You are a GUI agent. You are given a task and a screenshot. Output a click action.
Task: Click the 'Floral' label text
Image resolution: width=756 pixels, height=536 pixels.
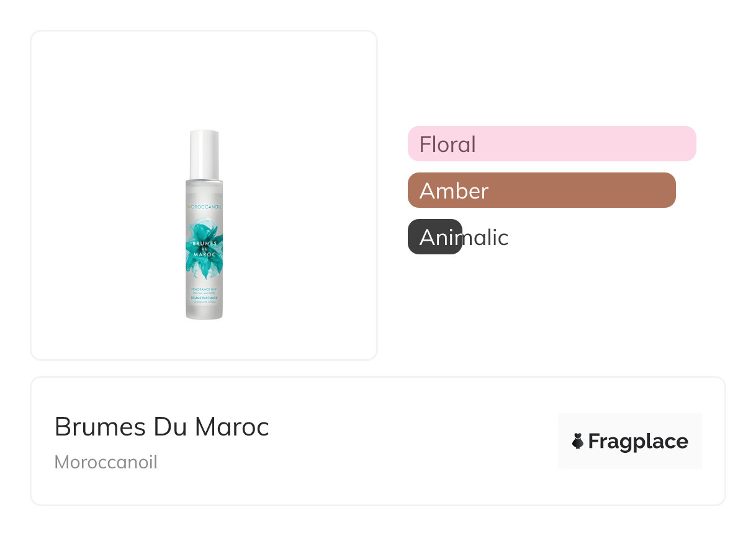(448, 145)
